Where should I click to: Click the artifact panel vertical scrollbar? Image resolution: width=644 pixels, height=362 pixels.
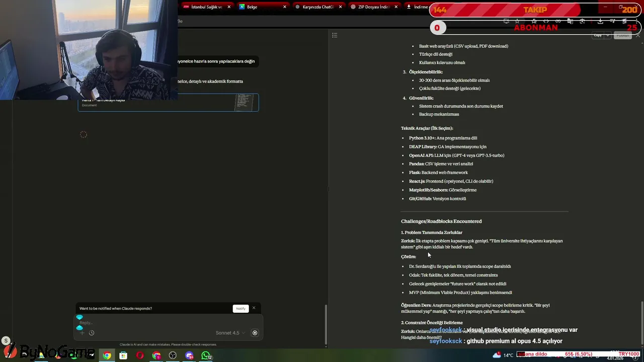(x=641, y=322)
